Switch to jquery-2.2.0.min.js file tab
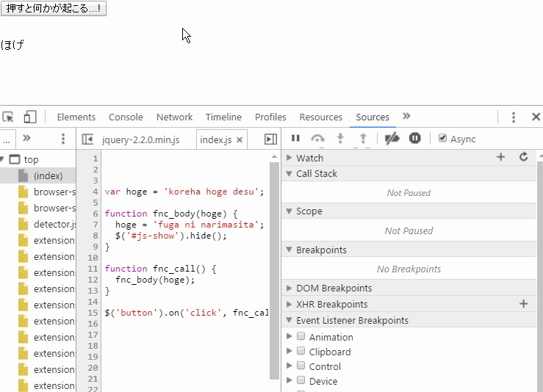Viewport: 543px width, 392px height. pos(140,139)
